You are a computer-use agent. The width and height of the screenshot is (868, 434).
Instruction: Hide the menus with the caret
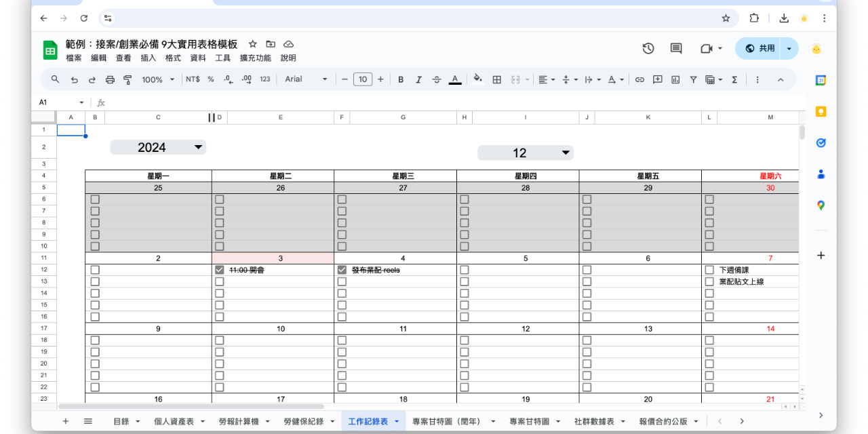coord(781,79)
